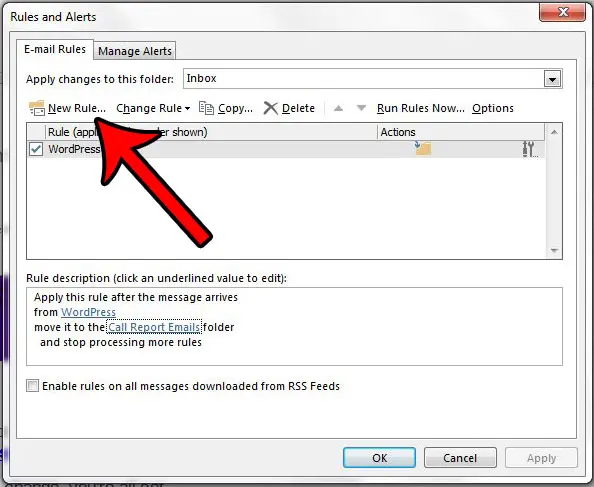This screenshot has width=594, height=487.
Task: Uncheck the WordPress rule checkbox
Action: 36,149
